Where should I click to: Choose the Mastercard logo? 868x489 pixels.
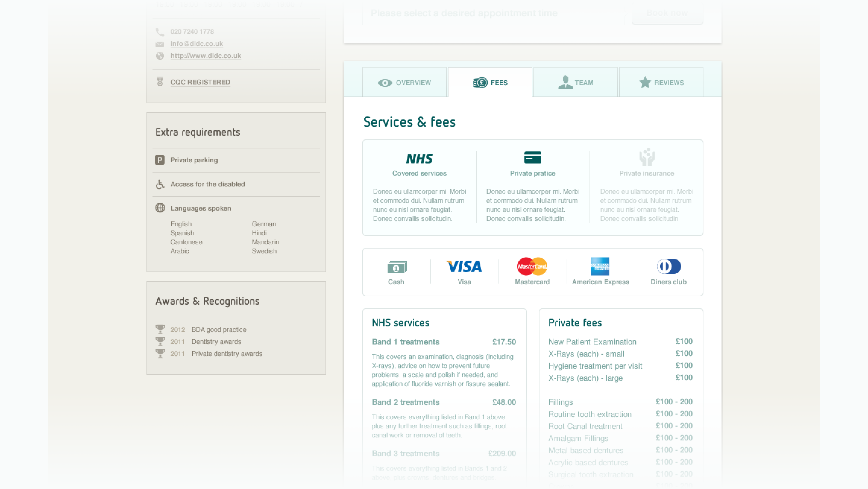pyautogui.click(x=532, y=266)
